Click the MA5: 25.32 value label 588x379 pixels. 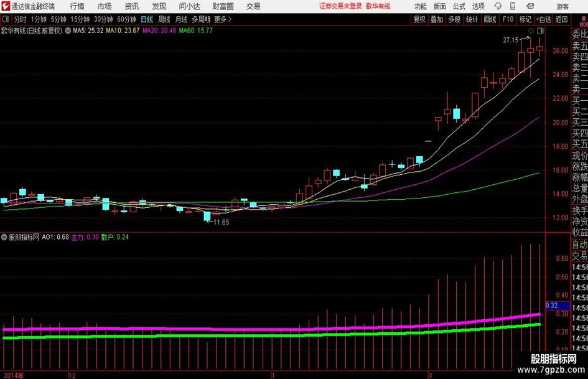[88, 30]
